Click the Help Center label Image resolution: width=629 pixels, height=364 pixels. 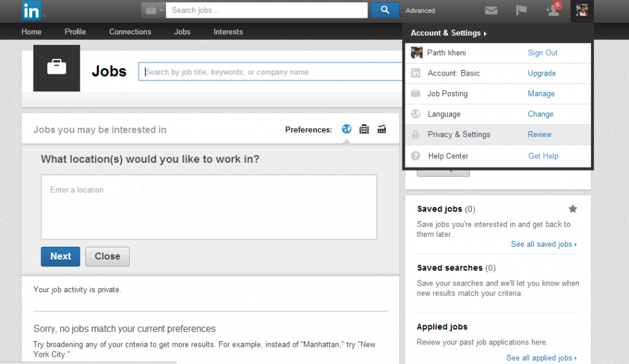(448, 157)
